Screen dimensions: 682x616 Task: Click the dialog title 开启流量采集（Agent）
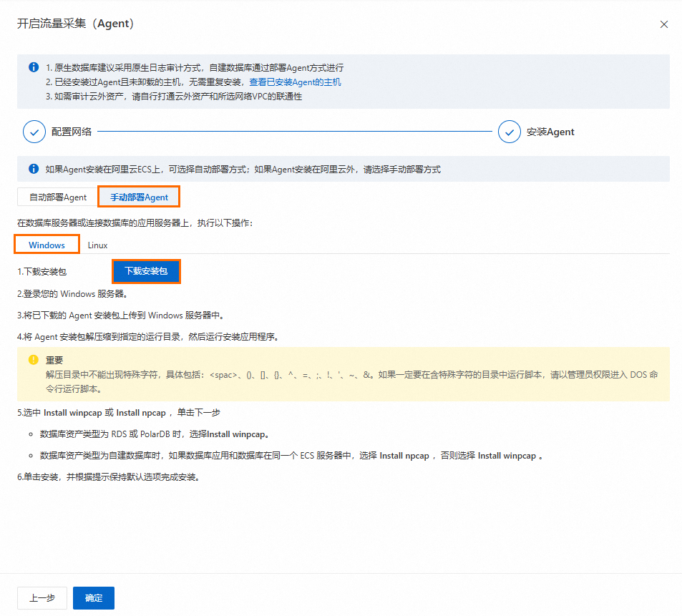pos(76,24)
